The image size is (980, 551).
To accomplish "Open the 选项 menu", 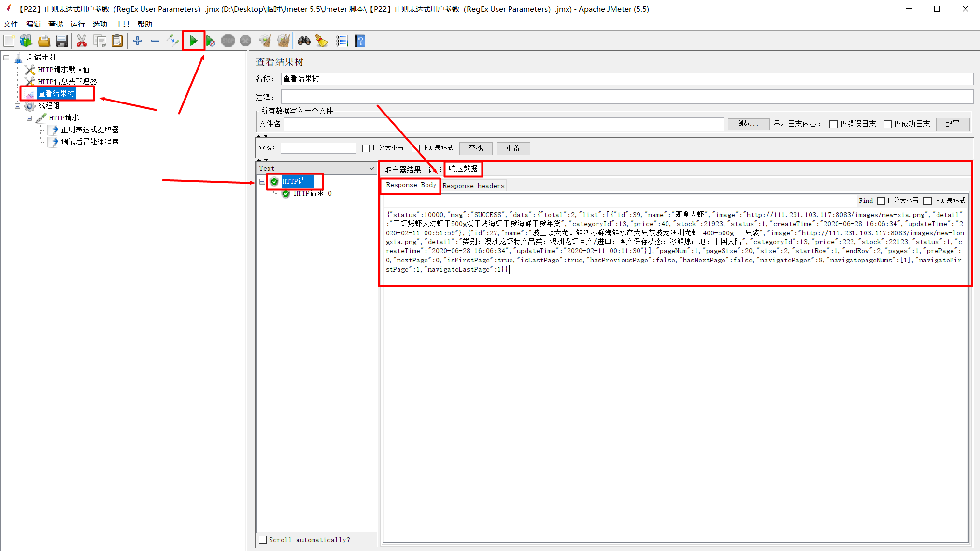I will point(100,24).
